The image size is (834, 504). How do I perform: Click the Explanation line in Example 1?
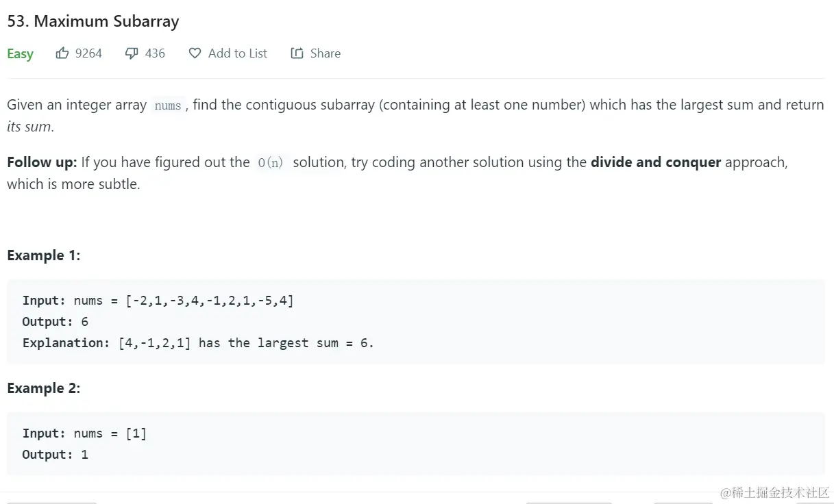[198, 342]
